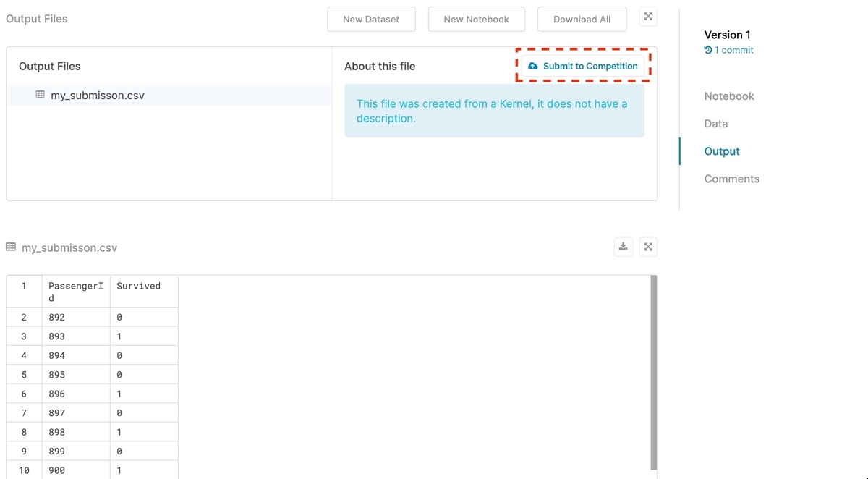Click the About this file heading
Image resolution: width=868 pixels, height=479 pixels.
tap(380, 66)
